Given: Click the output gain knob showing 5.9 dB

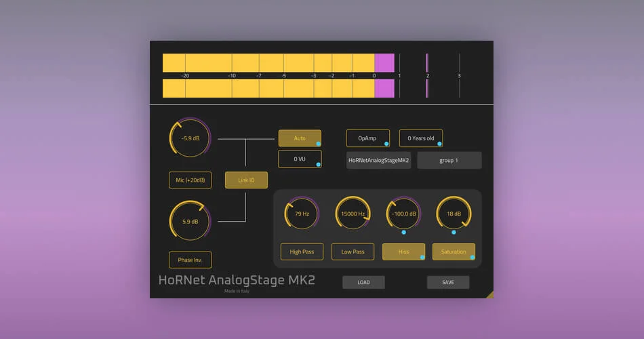Looking at the screenshot, I should (x=190, y=221).
